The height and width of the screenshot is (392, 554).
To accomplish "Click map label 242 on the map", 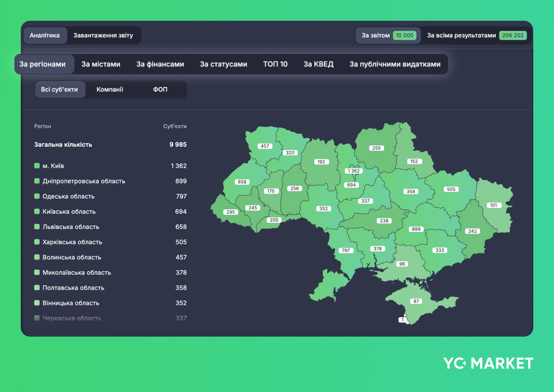I will [472, 231].
